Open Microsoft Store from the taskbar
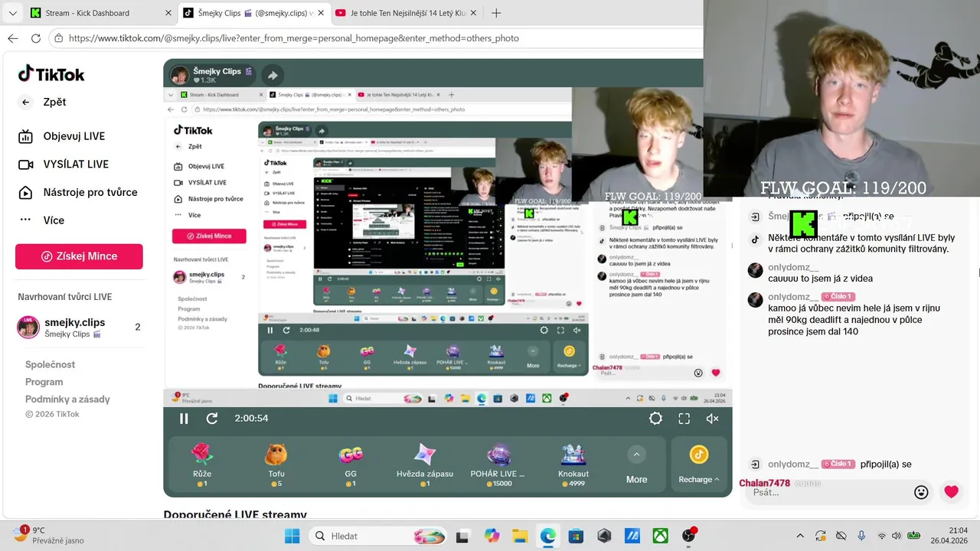The width and height of the screenshot is (980, 551). pyautogui.click(x=576, y=536)
